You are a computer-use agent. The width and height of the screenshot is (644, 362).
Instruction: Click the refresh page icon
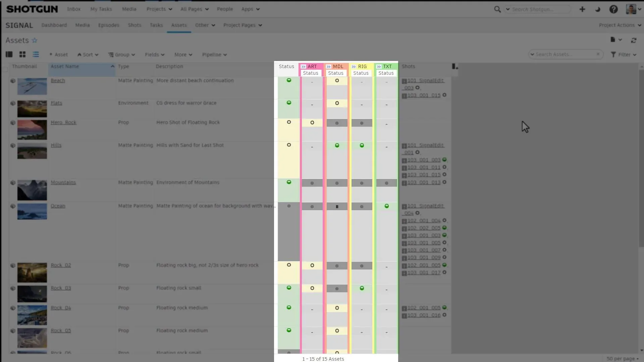pyautogui.click(x=634, y=40)
